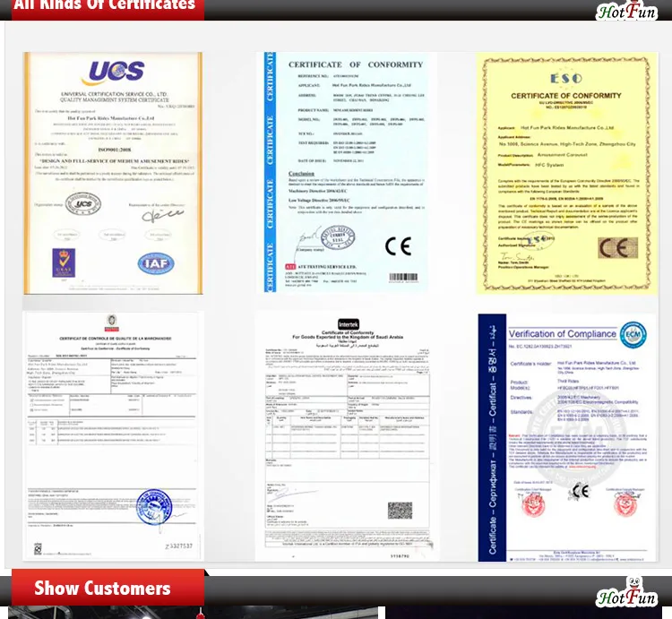Click the 'ISO9001:2008' text on the UCS certificate

[x=115, y=150]
